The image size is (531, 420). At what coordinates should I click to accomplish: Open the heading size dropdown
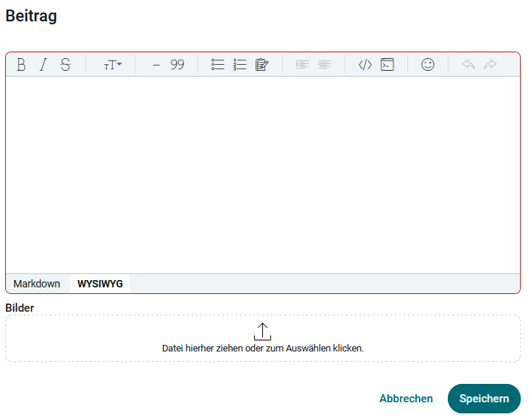click(x=112, y=65)
